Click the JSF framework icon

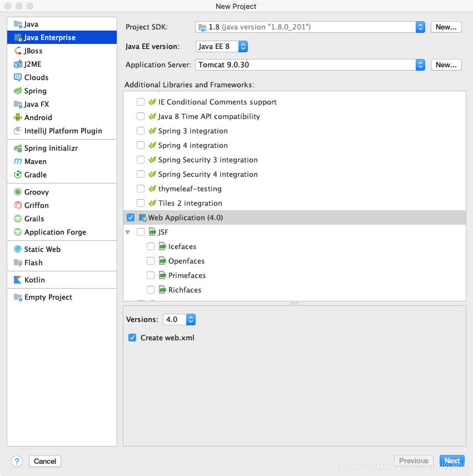(x=152, y=232)
